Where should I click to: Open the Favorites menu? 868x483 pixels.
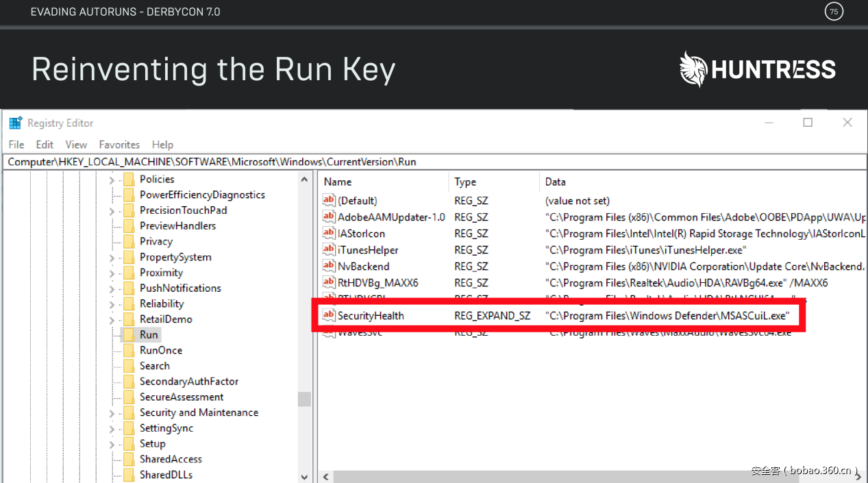119,145
